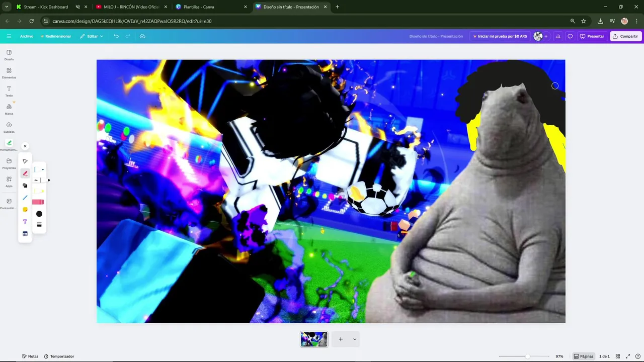Toggle the Páginas view
Screen dimensions: 644x362
pyautogui.click(x=584, y=356)
